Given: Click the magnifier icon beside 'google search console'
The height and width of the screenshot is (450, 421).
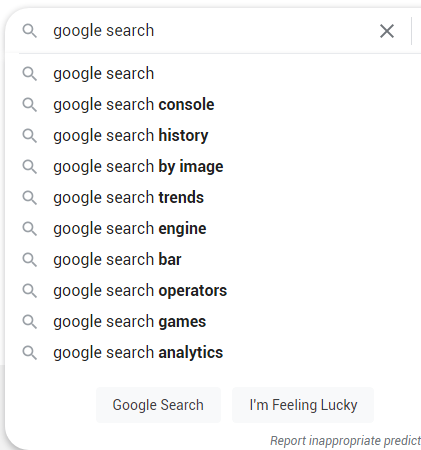Looking at the screenshot, I should point(30,105).
